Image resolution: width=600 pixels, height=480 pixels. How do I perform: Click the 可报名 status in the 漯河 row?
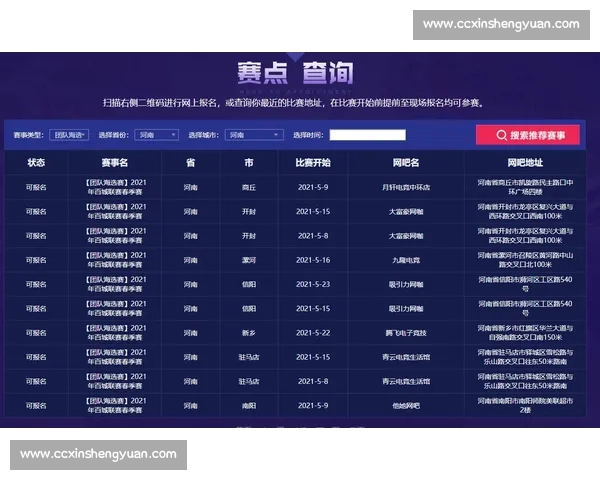(36, 260)
